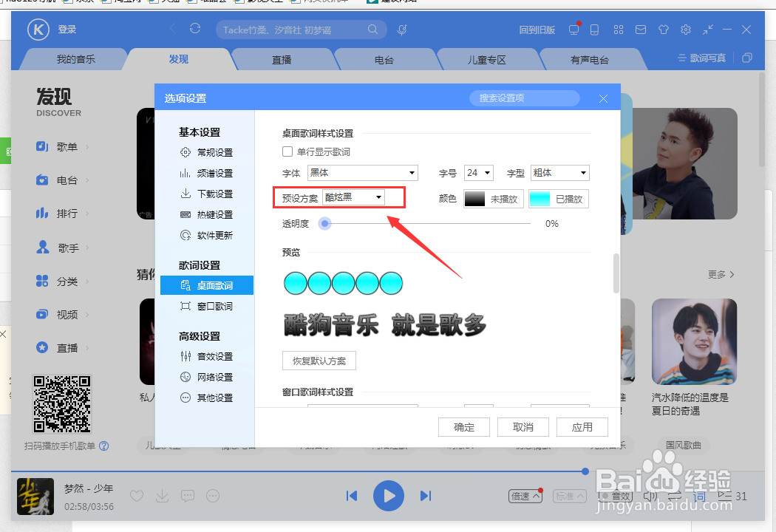776x532 pixels.
Task: Like the current song heart icon
Action: (137, 495)
